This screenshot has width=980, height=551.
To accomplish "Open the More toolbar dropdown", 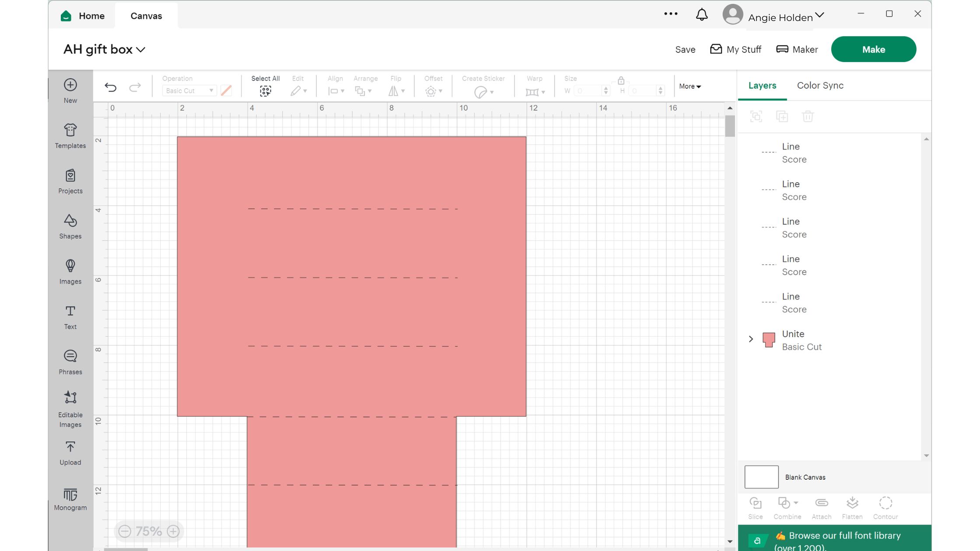I will pyautogui.click(x=690, y=86).
